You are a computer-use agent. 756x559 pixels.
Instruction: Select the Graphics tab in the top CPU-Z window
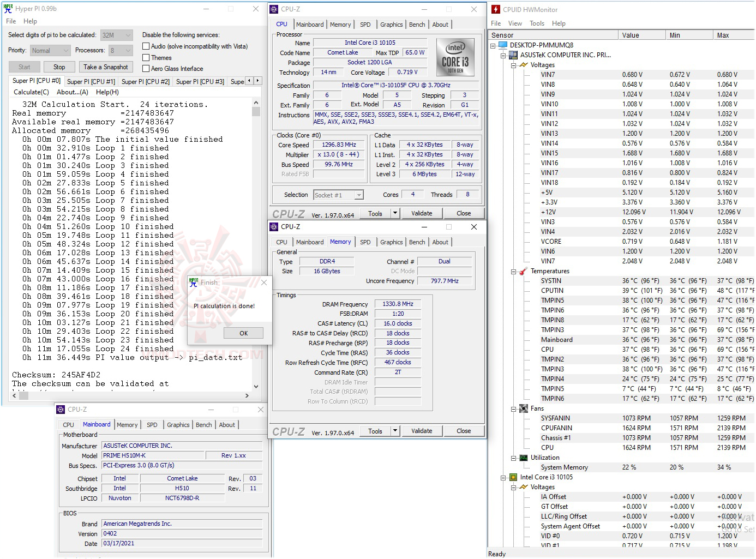coord(392,25)
